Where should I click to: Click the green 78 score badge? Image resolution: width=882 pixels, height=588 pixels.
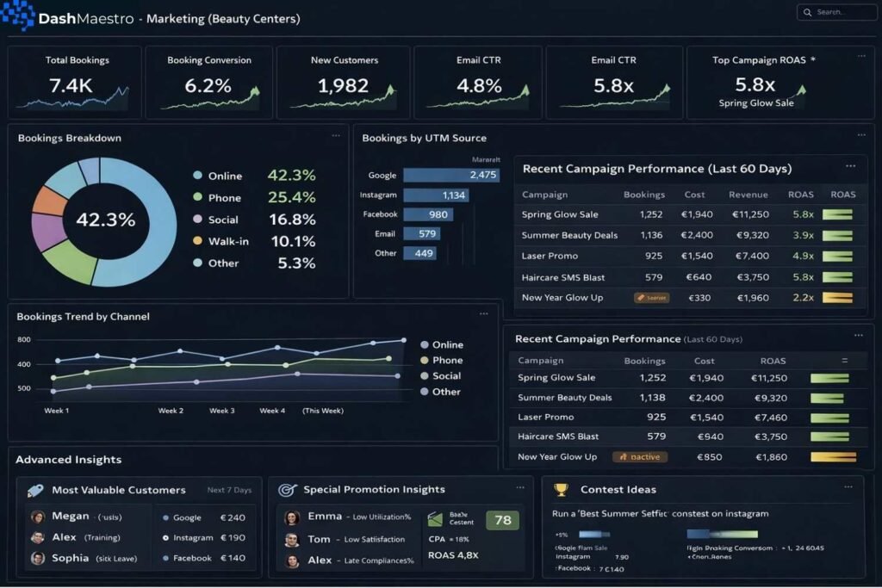coord(501,520)
